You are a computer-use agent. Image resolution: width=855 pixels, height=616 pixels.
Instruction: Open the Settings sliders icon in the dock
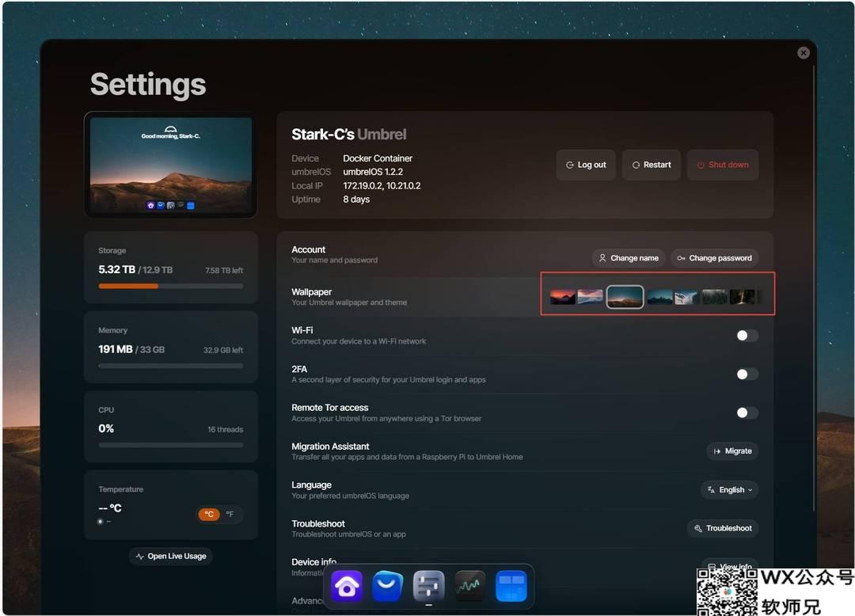[428, 587]
